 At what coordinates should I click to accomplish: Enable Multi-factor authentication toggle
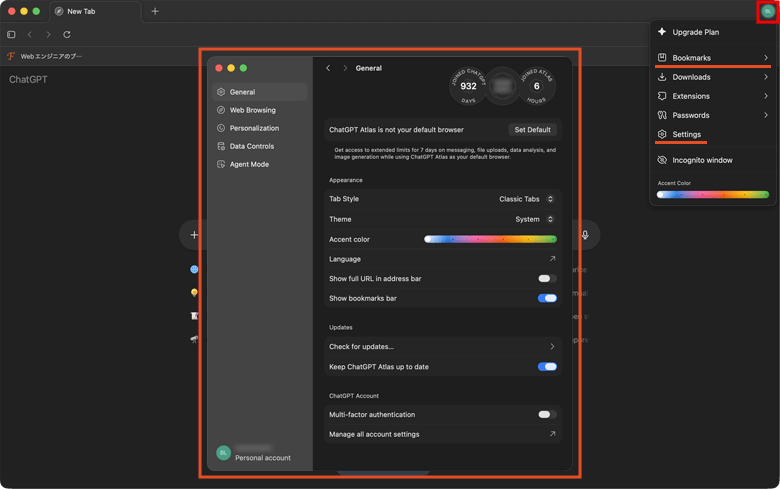point(547,414)
